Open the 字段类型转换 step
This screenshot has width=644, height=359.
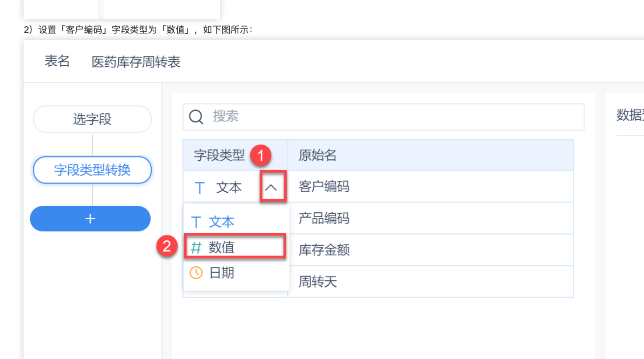92,170
